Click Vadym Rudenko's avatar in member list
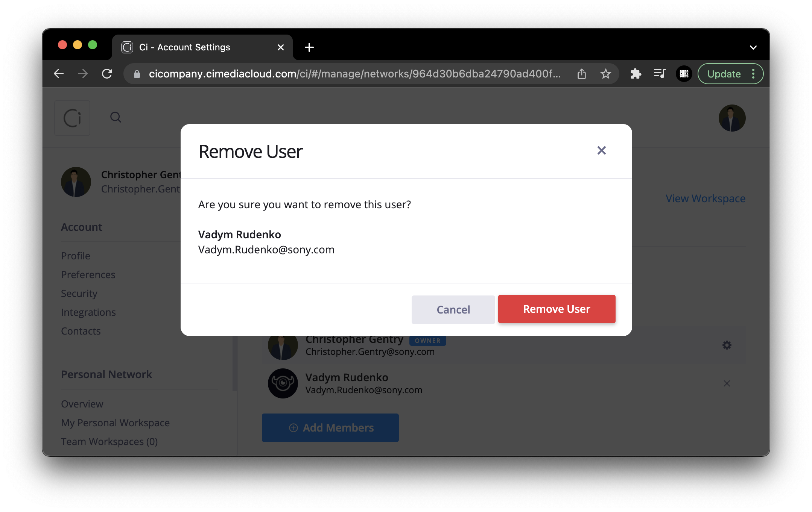 [x=283, y=383]
